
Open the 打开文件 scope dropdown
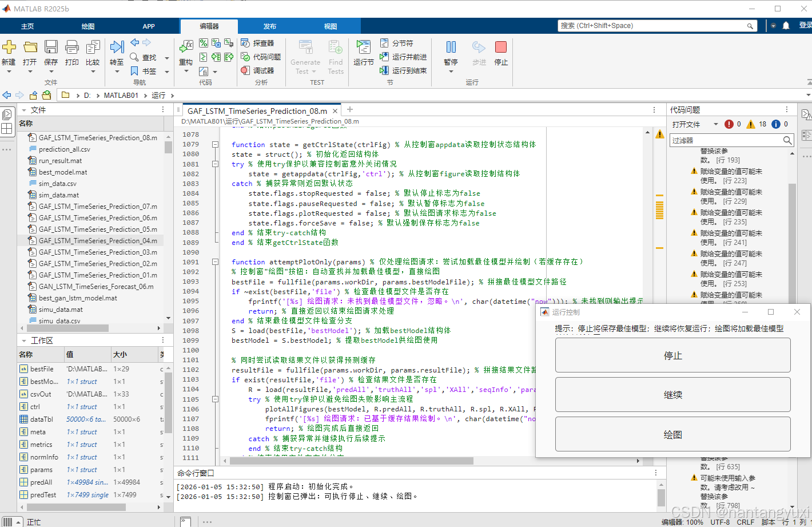715,124
